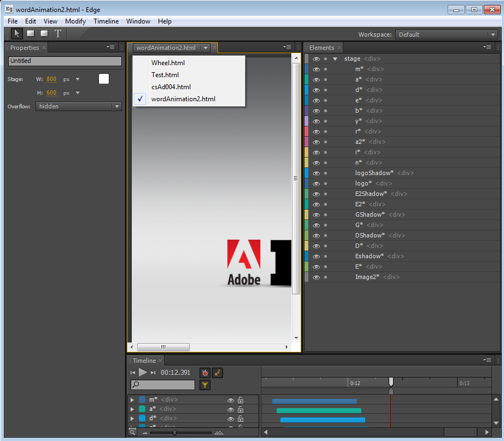Toggle the generate smooth transitions button
The height and width of the screenshot is (441, 504).
(218, 373)
